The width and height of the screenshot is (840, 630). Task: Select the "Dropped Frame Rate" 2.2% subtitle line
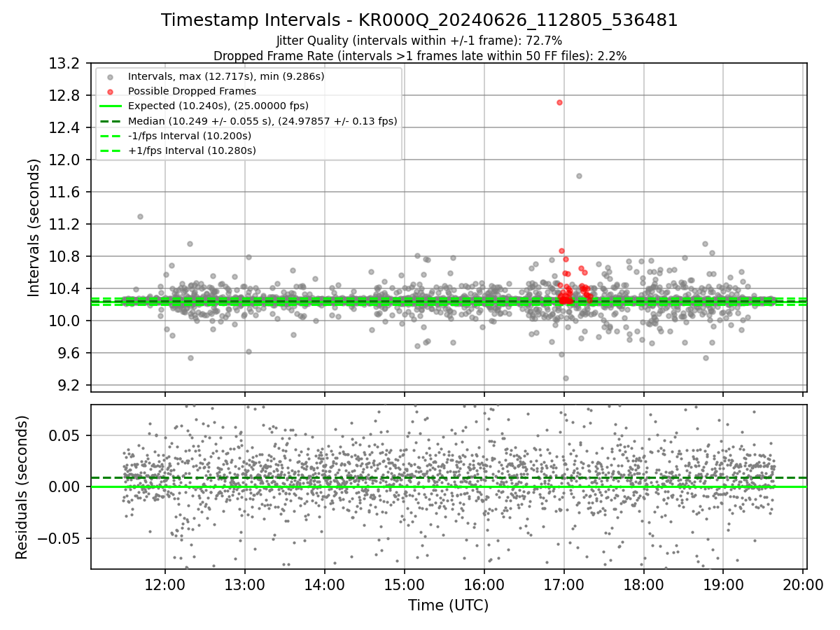tap(419, 55)
